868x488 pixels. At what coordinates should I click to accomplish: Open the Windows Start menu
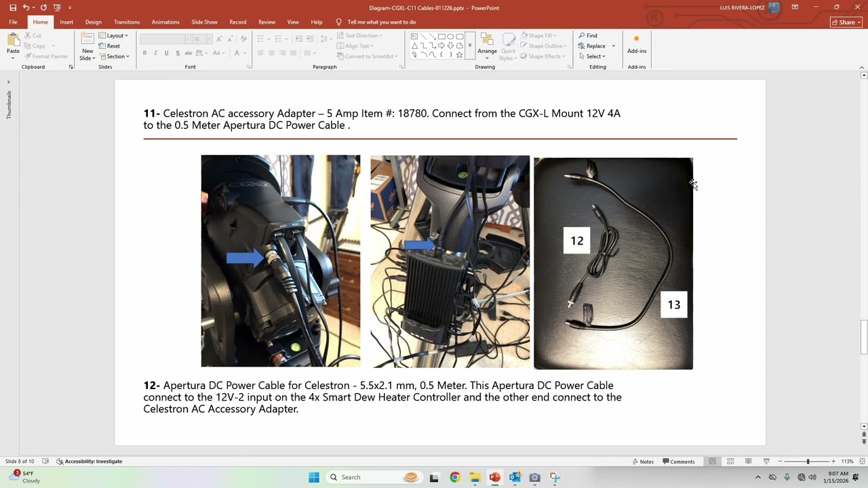314,477
